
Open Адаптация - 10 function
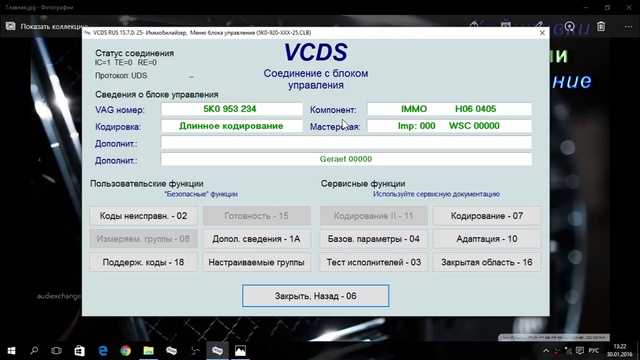[x=487, y=239]
